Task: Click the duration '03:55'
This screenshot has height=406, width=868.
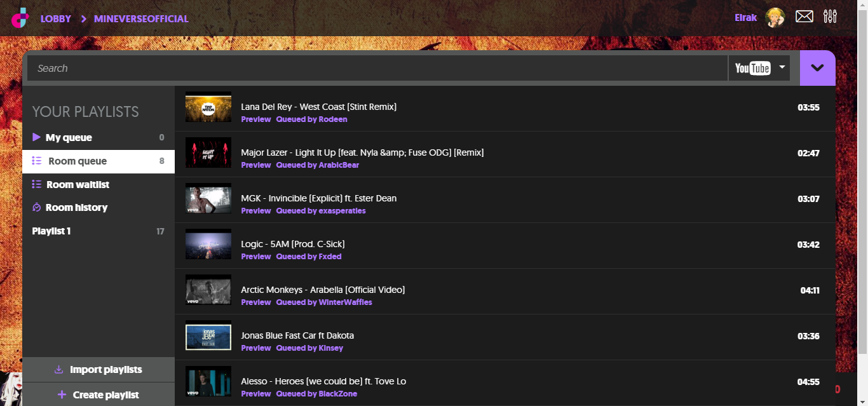Action: [x=809, y=107]
